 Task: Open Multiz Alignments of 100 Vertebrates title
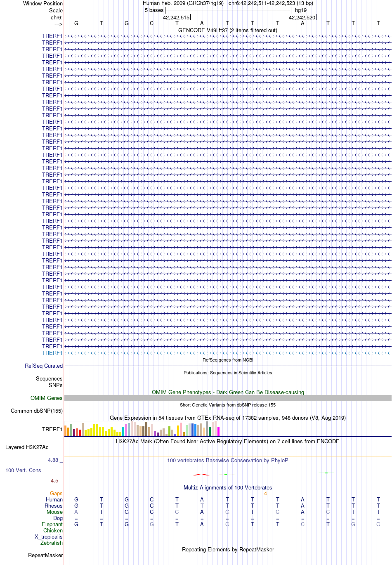click(x=228, y=487)
